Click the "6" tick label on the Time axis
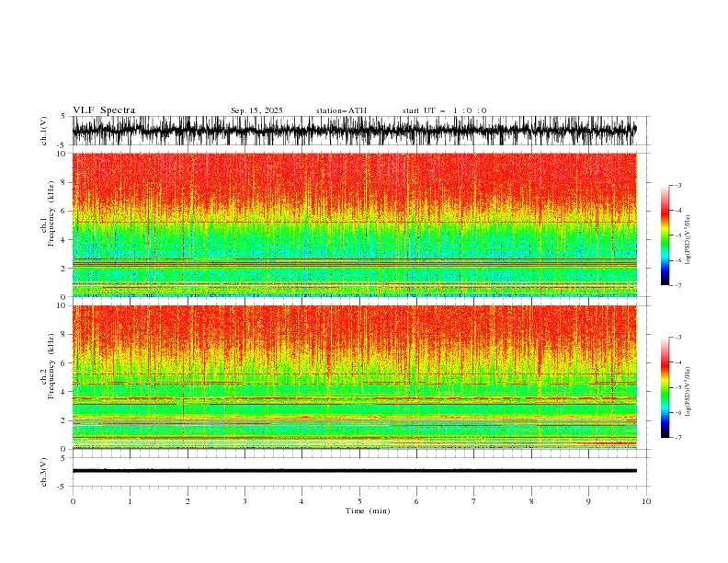This screenshot has width=728, height=563. point(417,501)
